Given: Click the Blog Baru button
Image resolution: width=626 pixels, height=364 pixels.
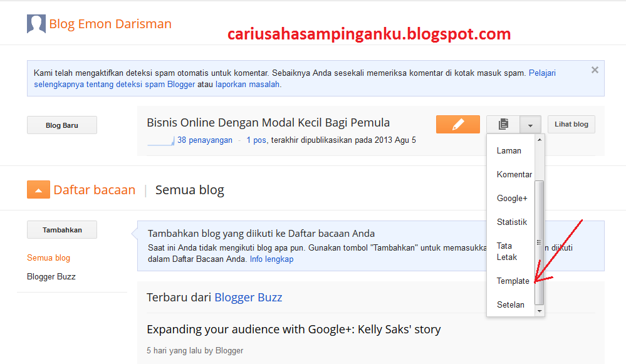Looking at the screenshot, I should (x=62, y=125).
